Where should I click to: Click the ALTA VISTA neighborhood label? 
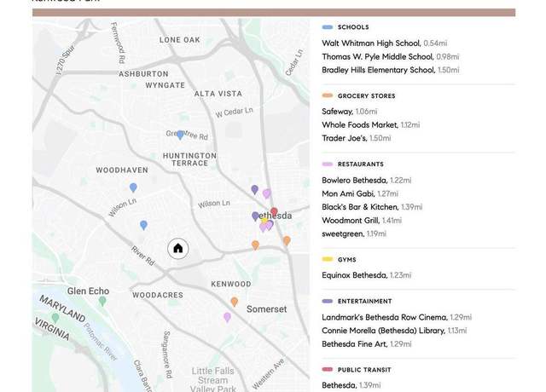pyautogui.click(x=218, y=94)
